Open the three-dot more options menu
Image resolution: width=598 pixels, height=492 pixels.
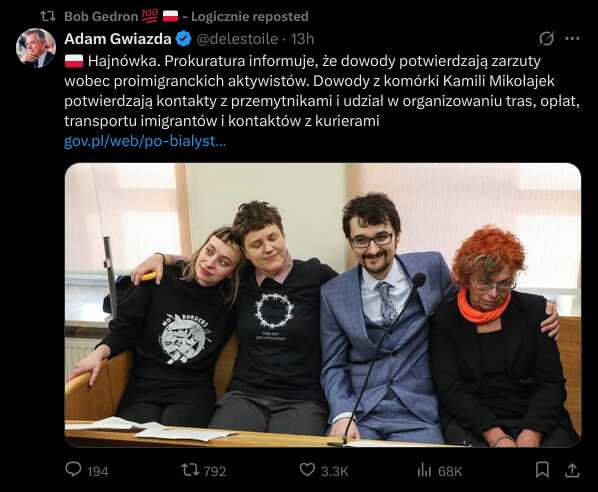(572, 39)
